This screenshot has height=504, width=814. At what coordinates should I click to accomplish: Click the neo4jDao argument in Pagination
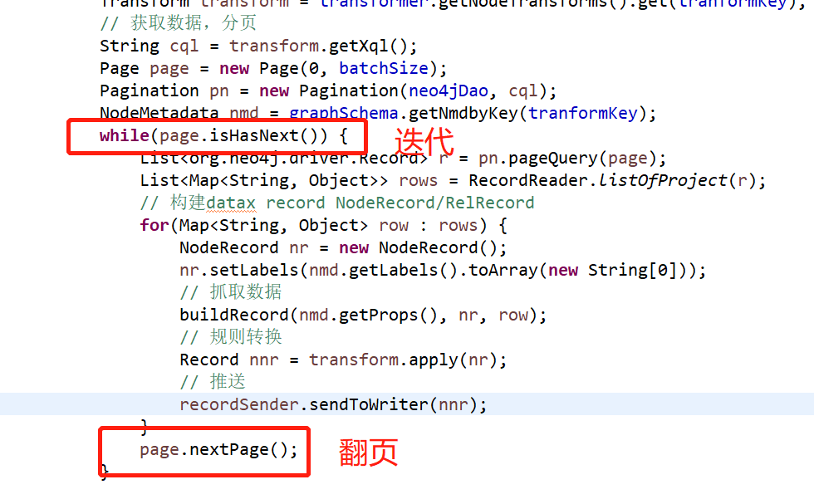pyautogui.click(x=449, y=91)
